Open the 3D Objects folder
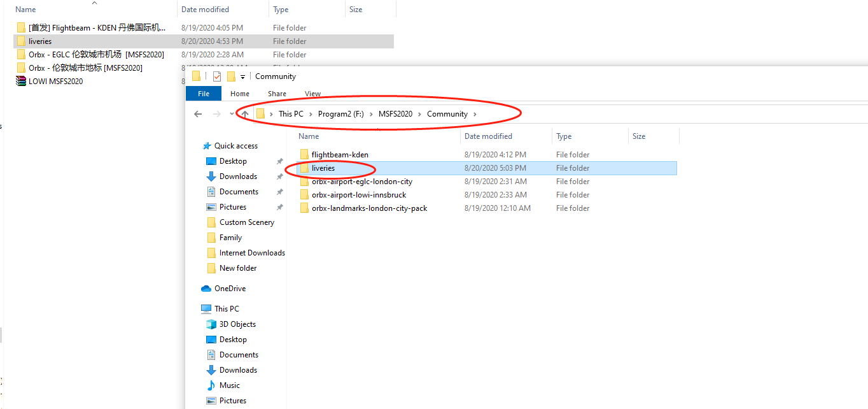The width and height of the screenshot is (868, 409). point(238,324)
